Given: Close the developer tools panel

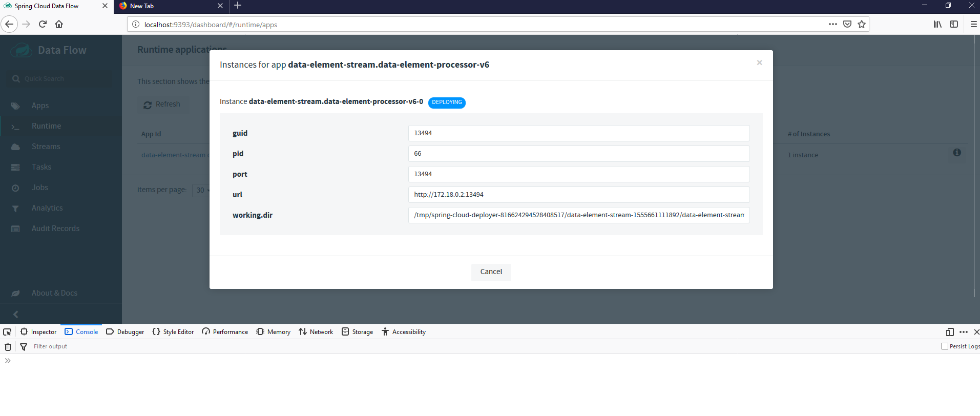Looking at the screenshot, I should click(x=976, y=332).
